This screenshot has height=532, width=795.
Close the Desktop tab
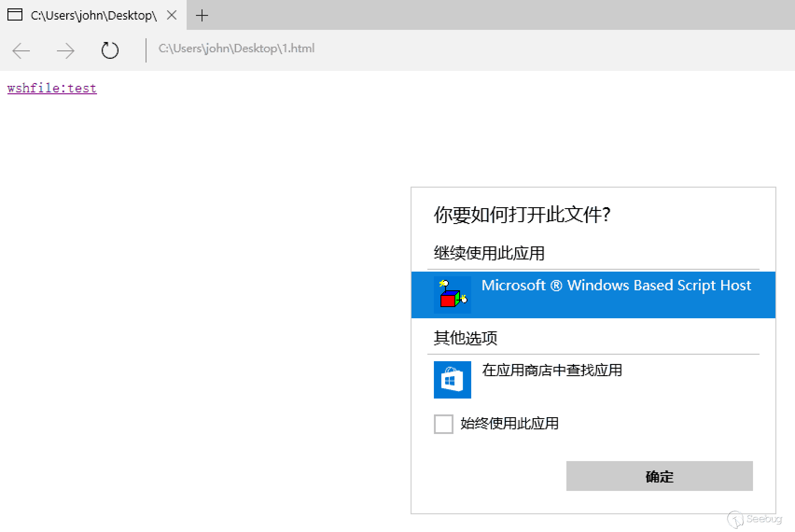pyautogui.click(x=172, y=15)
